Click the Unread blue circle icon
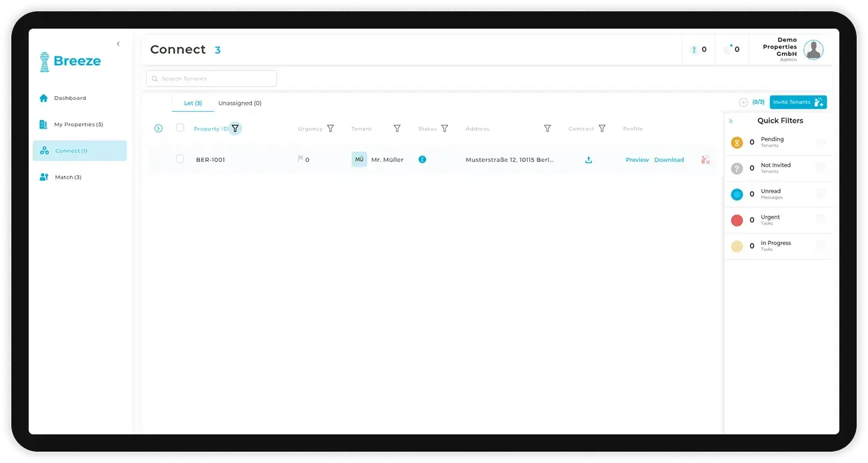Viewport: 868px width, 463px height. [737, 194]
